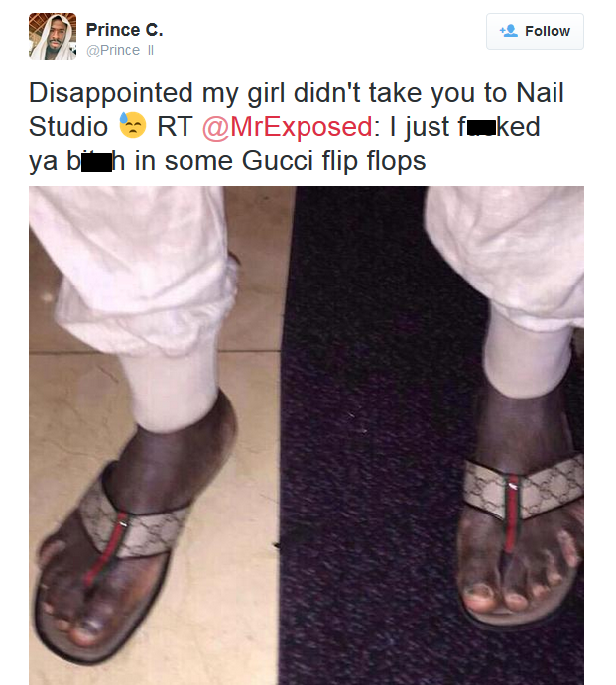
Task: Click the 'Nail' word in tweet text
Action: [540, 92]
